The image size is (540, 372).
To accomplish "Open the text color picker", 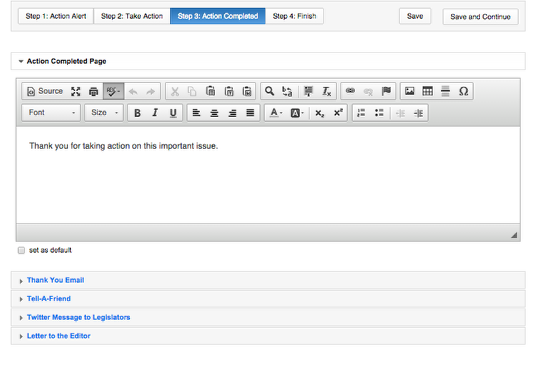I will click(x=276, y=113).
